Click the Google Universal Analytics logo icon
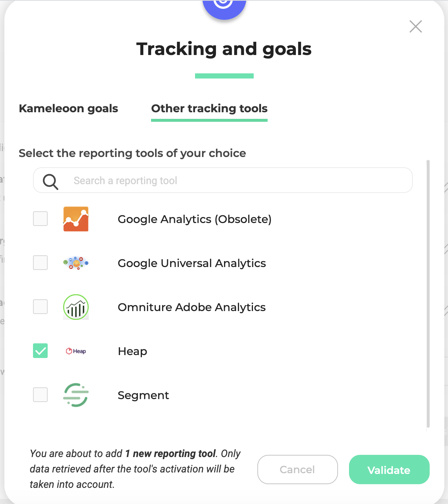 (76, 263)
